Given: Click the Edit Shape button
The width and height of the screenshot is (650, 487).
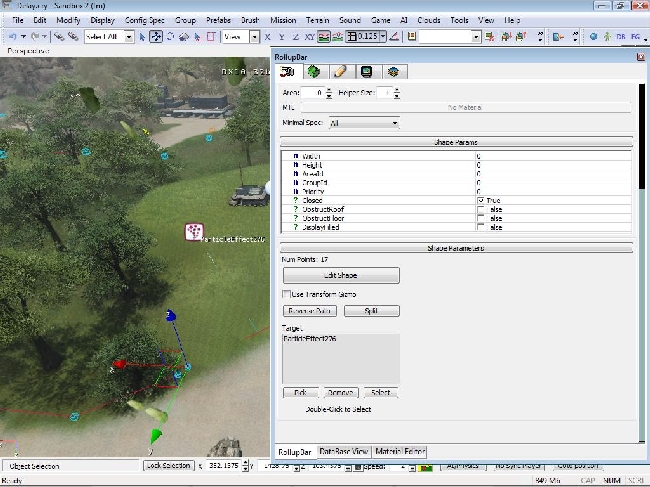Looking at the screenshot, I should (341, 275).
